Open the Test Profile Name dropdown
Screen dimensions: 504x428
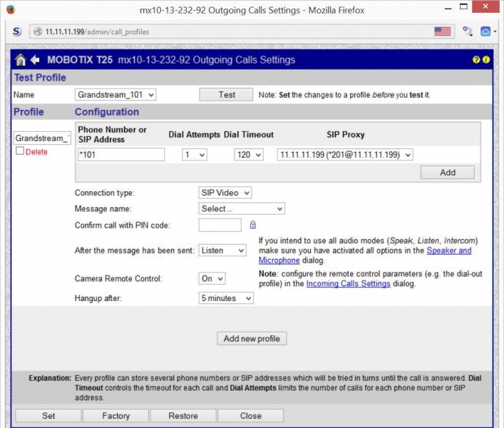[115, 95]
